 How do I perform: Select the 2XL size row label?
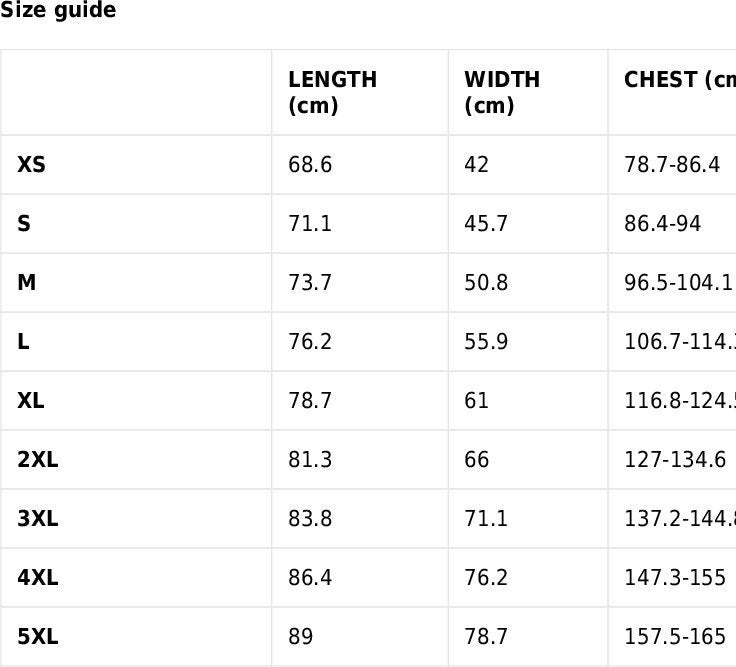point(38,460)
